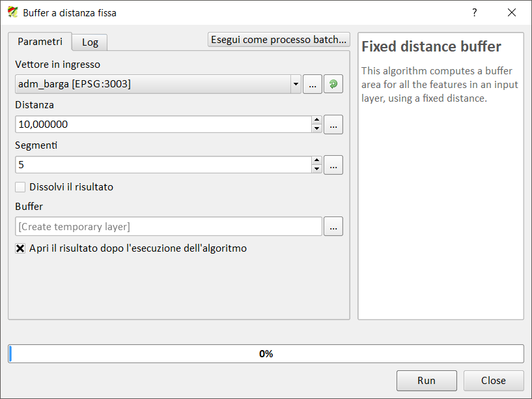The width and height of the screenshot is (532, 399).
Task: Increase the Distanza value with up arrow
Action: [316, 120]
